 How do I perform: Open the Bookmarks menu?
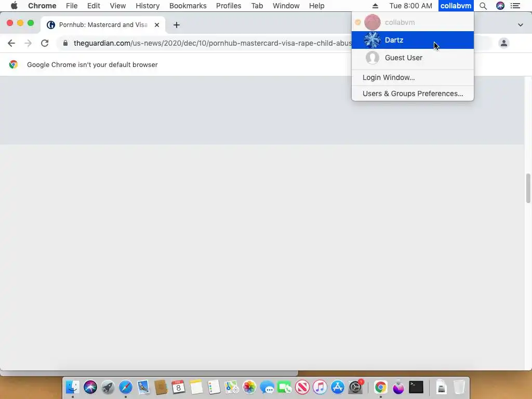pyautogui.click(x=188, y=6)
